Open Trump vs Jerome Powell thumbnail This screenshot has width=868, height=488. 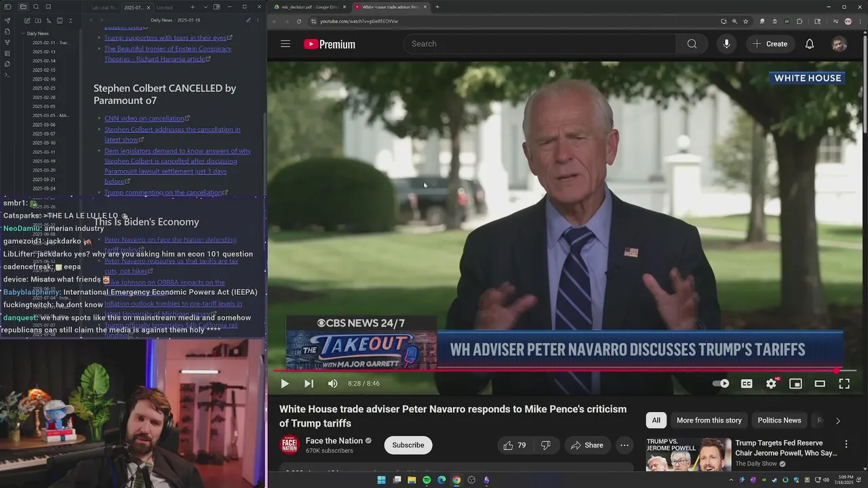coord(688,454)
